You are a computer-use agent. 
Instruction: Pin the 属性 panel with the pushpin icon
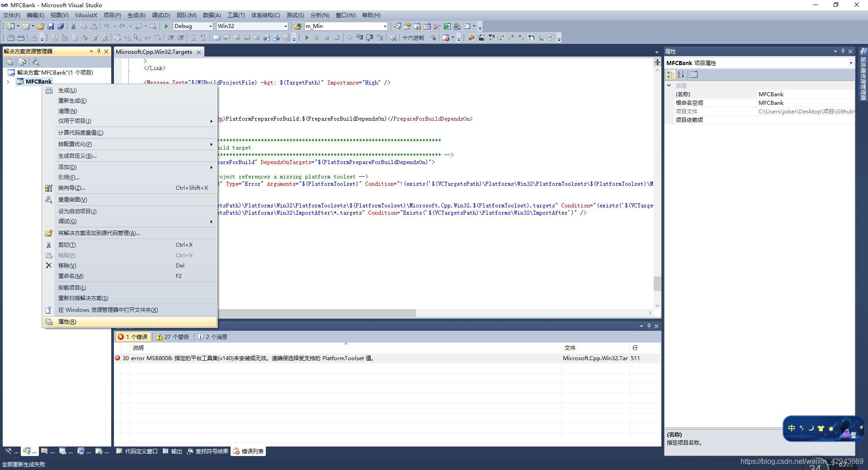coord(843,52)
